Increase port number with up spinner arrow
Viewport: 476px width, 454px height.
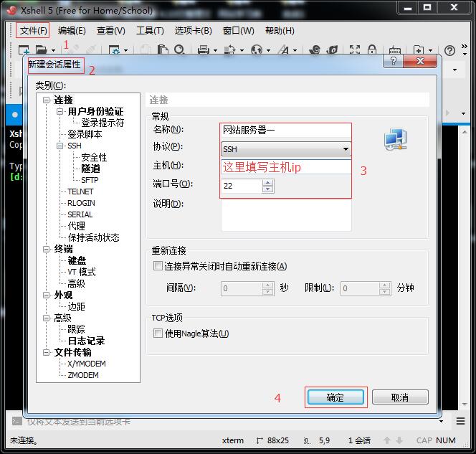[x=268, y=182]
